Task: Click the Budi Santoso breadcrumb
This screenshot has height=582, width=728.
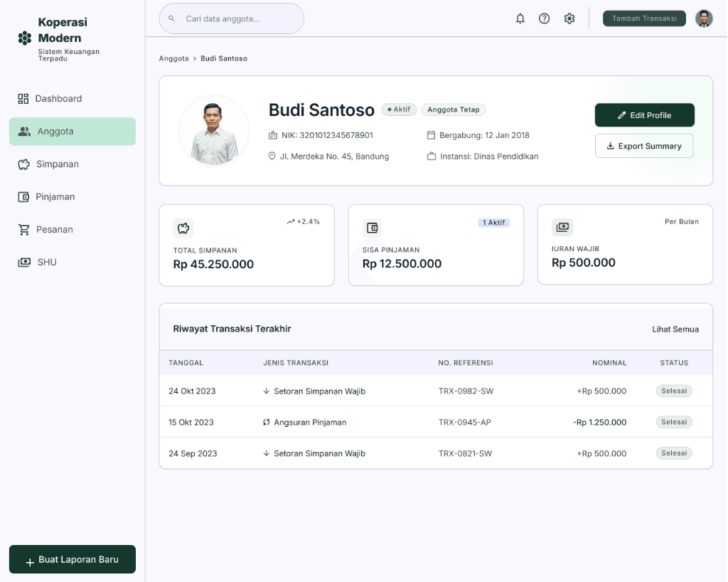Action: point(224,58)
